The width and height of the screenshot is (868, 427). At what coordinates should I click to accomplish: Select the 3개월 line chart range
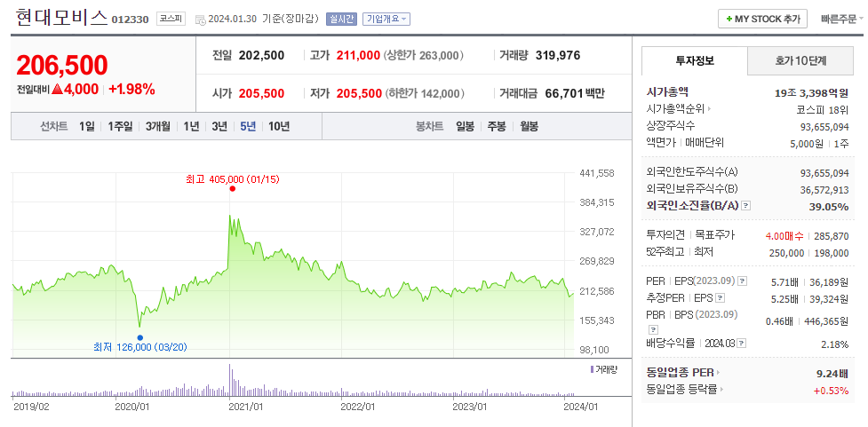click(158, 126)
